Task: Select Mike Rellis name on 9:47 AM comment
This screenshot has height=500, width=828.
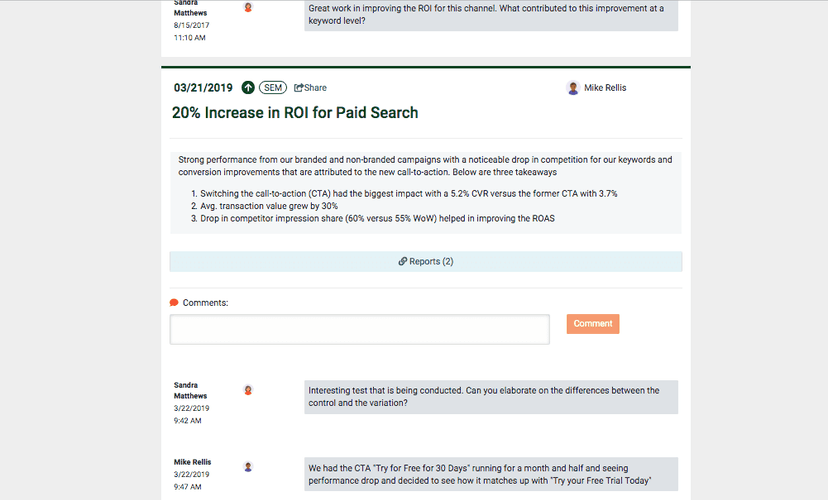Action: tap(192, 462)
